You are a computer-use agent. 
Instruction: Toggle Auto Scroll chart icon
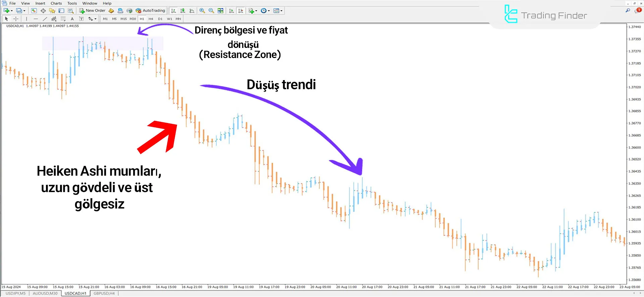(x=231, y=11)
